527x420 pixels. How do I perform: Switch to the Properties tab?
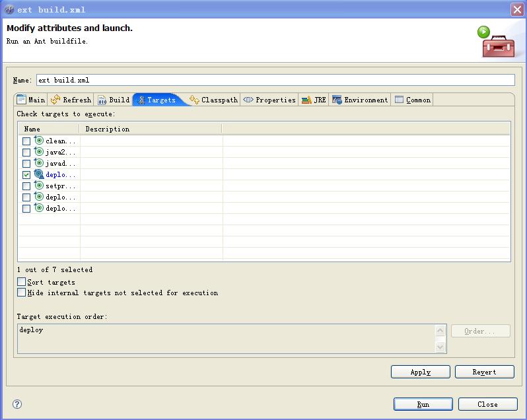269,100
